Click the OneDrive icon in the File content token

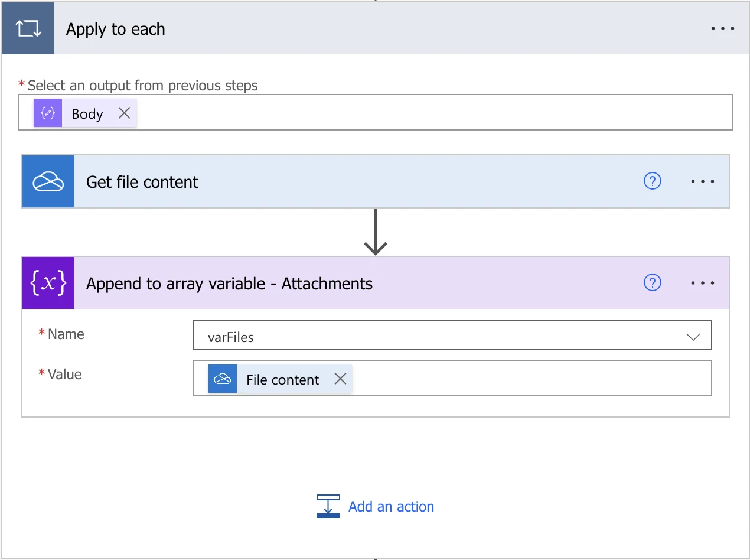click(x=223, y=379)
